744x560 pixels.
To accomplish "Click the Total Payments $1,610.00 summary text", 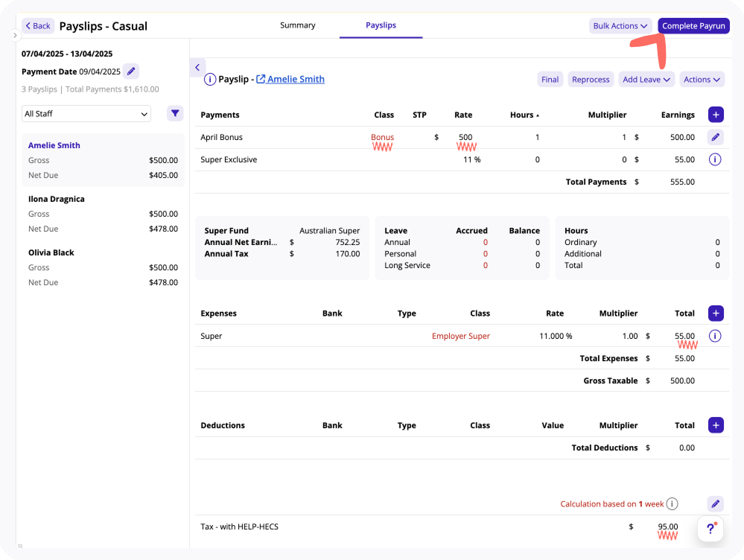I will click(x=112, y=89).
